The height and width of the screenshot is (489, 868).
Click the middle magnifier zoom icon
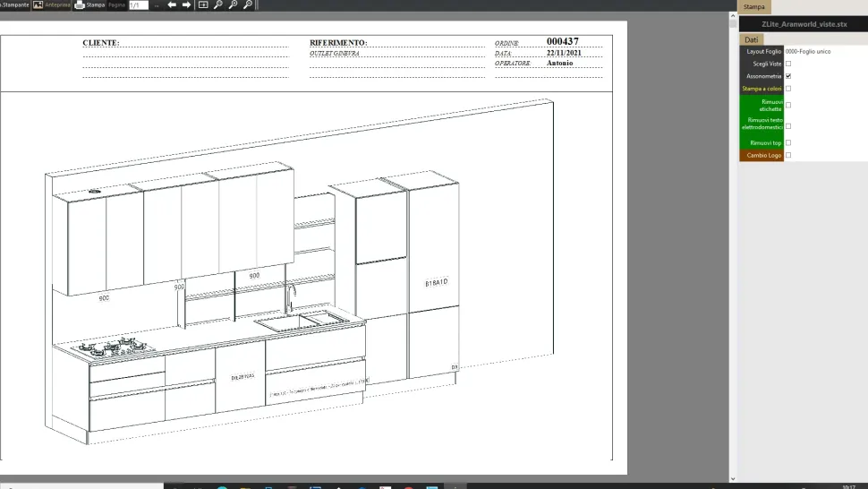pyautogui.click(x=233, y=4)
